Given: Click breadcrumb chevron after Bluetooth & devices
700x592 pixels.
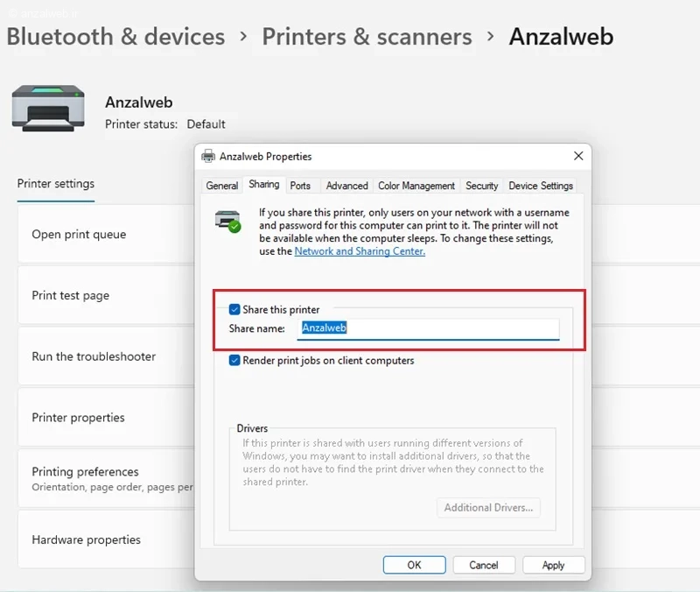Looking at the screenshot, I should click(x=243, y=36).
